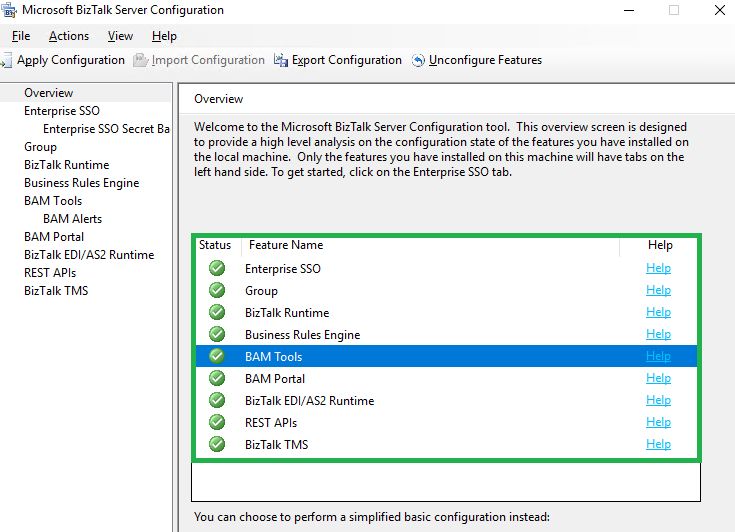Select BizTalk EDI/AS2 Runtime in left navigation
Viewport: 735px width, 532px height.
point(89,255)
